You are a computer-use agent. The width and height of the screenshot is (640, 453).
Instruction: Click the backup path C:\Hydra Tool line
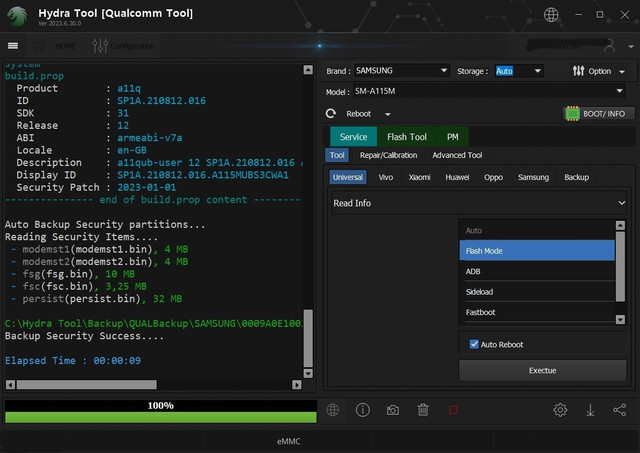tap(153, 323)
